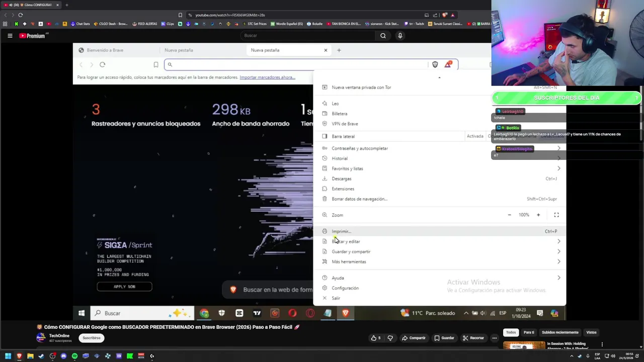Click the Suscribirse button for TechOnline
Image resolution: width=644 pixels, height=362 pixels.
click(x=92, y=338)
